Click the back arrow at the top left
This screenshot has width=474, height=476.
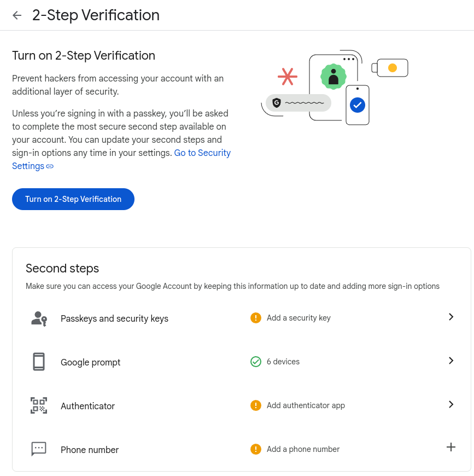click(x=17, y=15)
